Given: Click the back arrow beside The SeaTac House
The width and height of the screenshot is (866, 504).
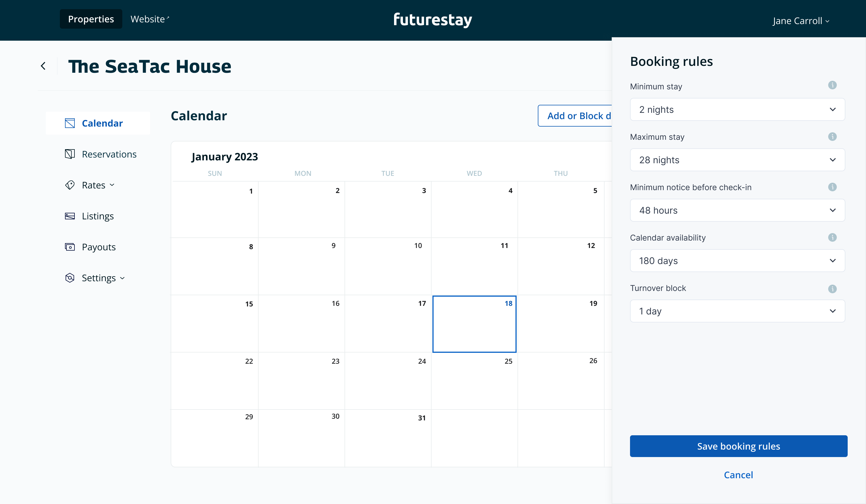Looking at the screenshot, I should [43, 66].
